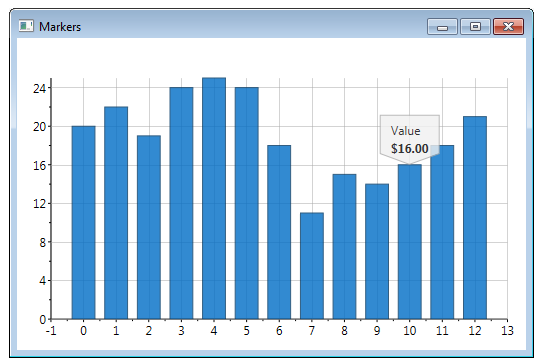541x364 pixels.
Task: Click y-axis label 8
Action: [x=42, y=243]
